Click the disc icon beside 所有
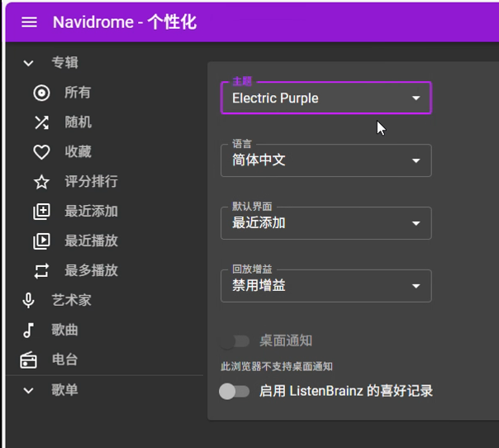The height and width of the screenshot is (448, 499). (x=41, y=93)
